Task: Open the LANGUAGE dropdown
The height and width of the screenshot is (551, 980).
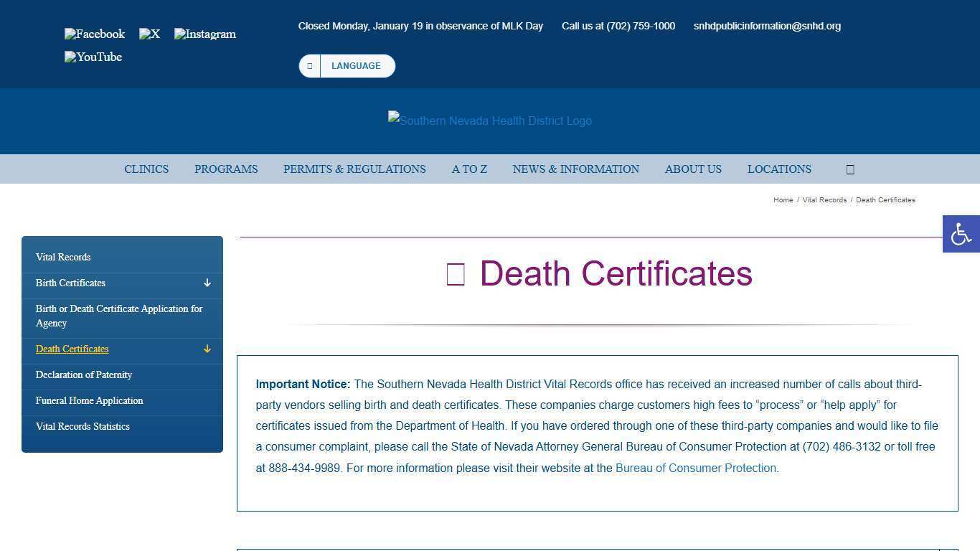Action: coord(356,65)
